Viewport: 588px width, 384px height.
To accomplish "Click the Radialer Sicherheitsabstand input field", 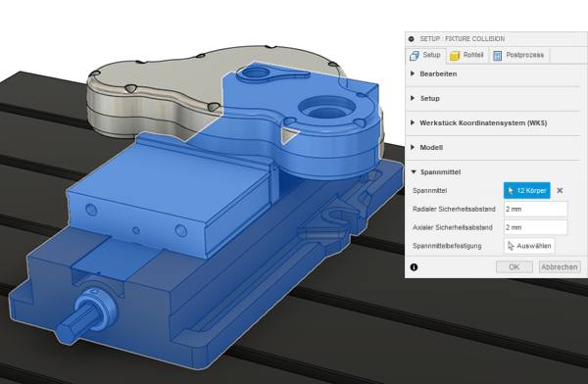I will pyautogui.click(x=535, y=209).
